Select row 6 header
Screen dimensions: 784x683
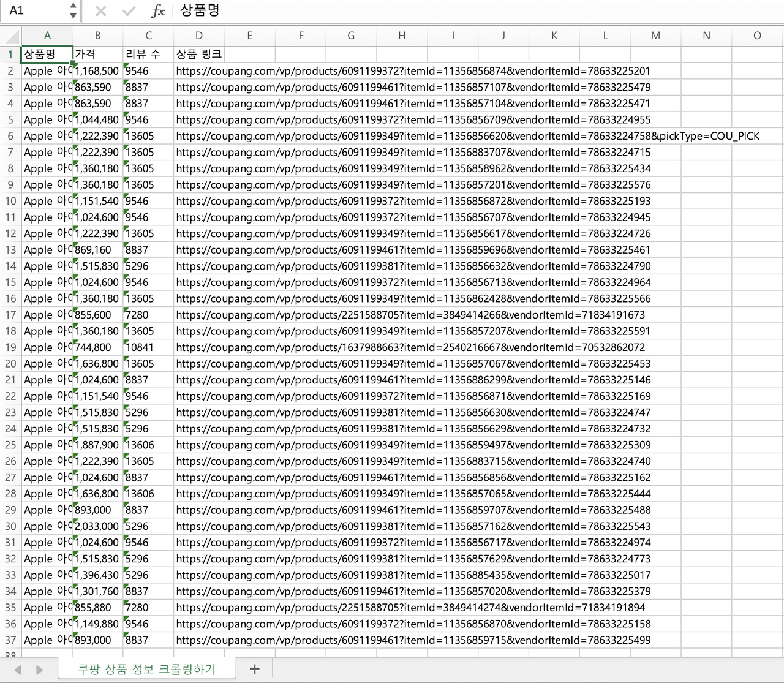point(10,136)
